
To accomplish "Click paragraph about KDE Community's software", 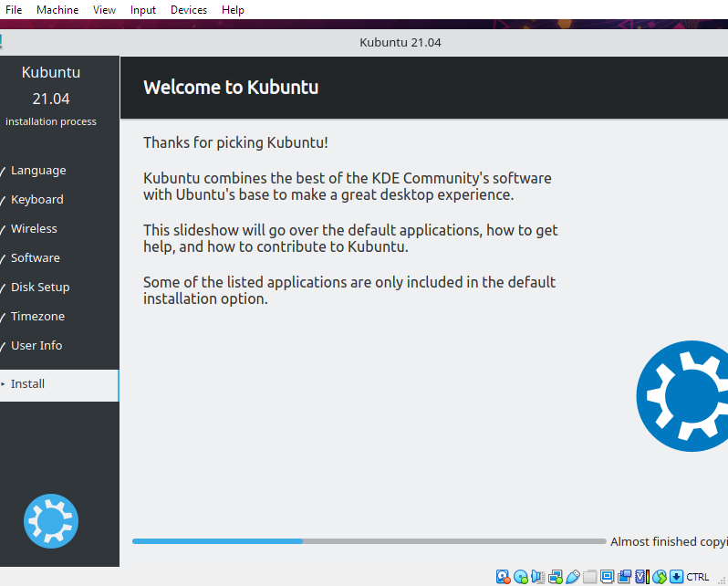I will point(348,186).
